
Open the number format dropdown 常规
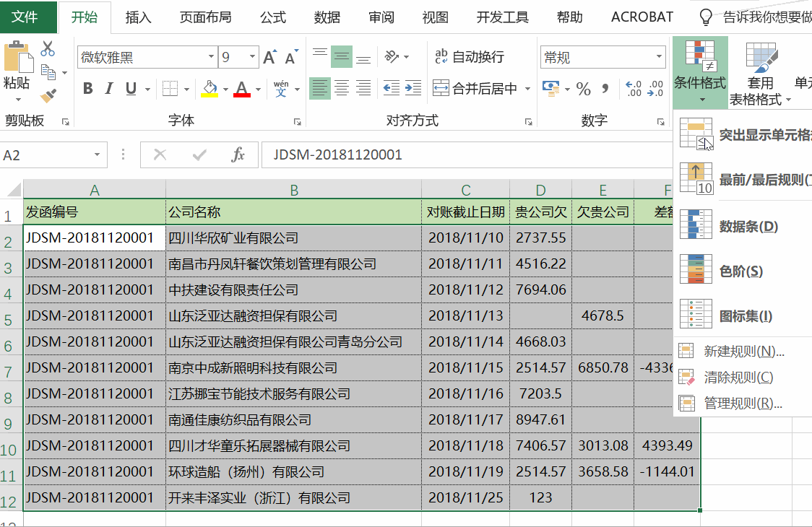(x=659, y=57)
